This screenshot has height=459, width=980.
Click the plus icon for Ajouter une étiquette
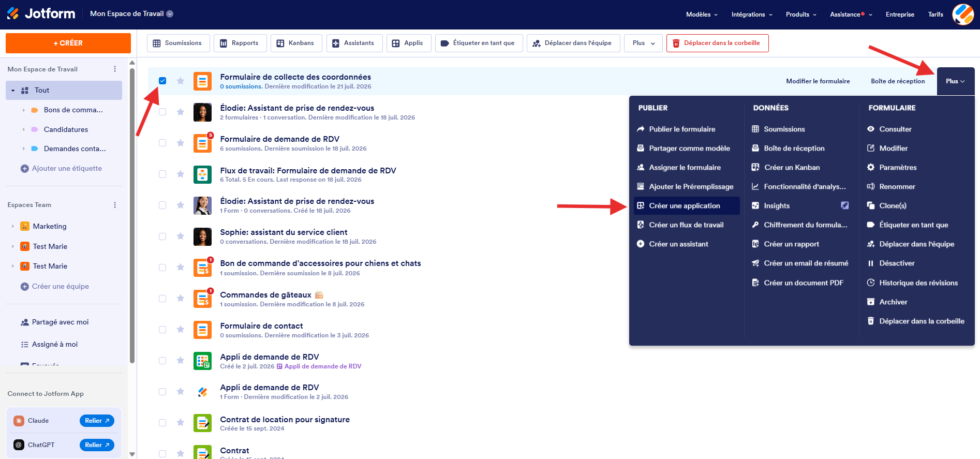pos(24,168)
